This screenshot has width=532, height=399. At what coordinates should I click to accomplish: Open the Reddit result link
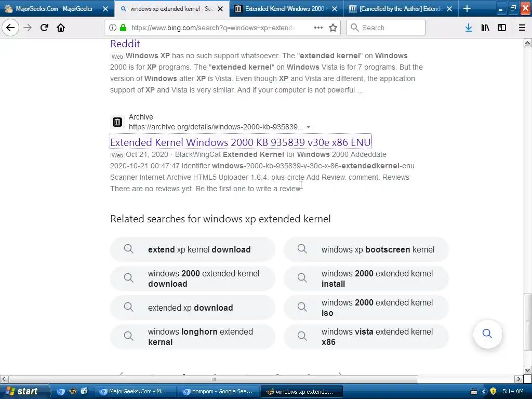click(125, 44)
